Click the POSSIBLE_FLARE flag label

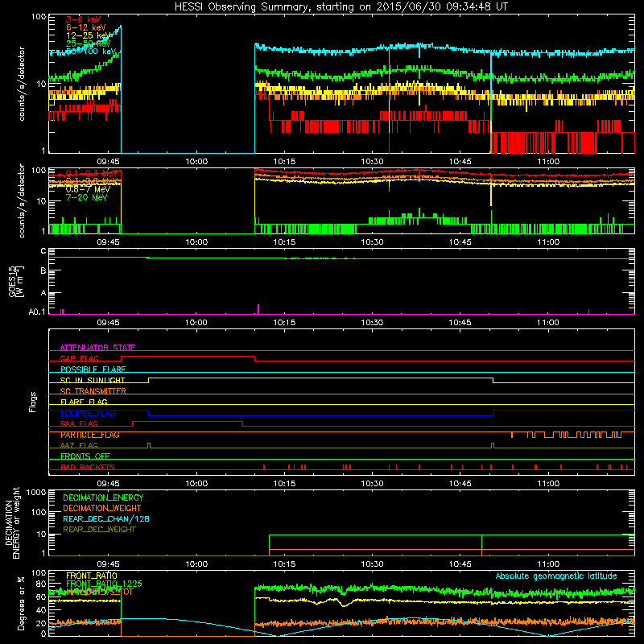(x=93, y=369)
